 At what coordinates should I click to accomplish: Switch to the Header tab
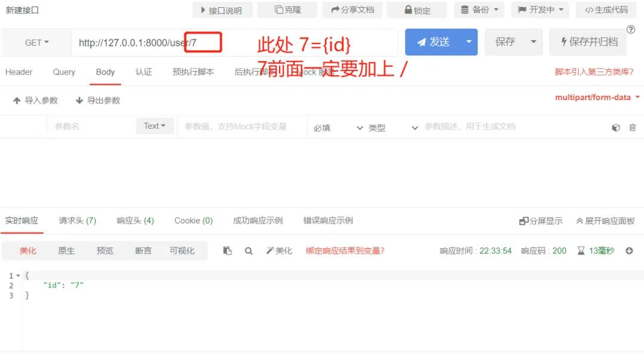pyautogui.click(x=19, y=72)
